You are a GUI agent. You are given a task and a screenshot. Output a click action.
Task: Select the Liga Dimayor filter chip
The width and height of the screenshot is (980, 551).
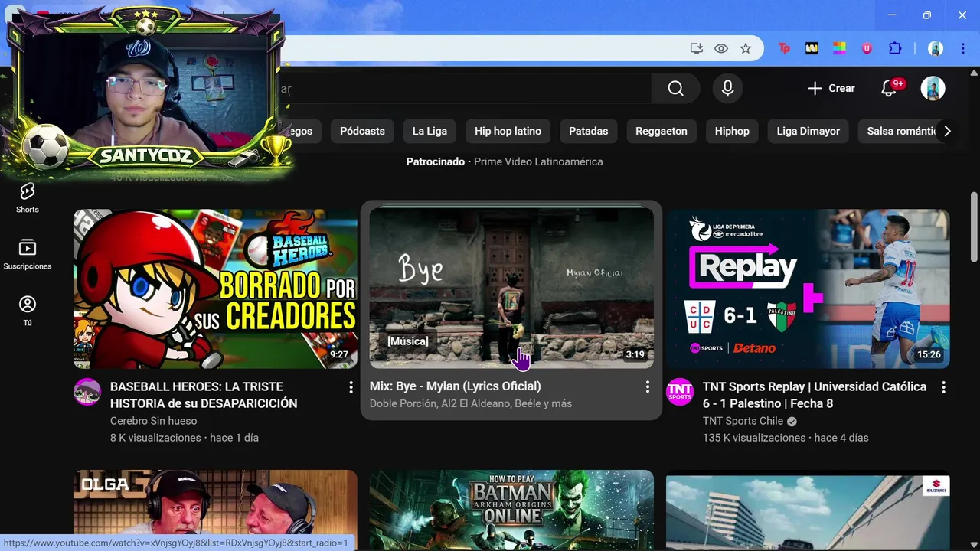(808, 131)
